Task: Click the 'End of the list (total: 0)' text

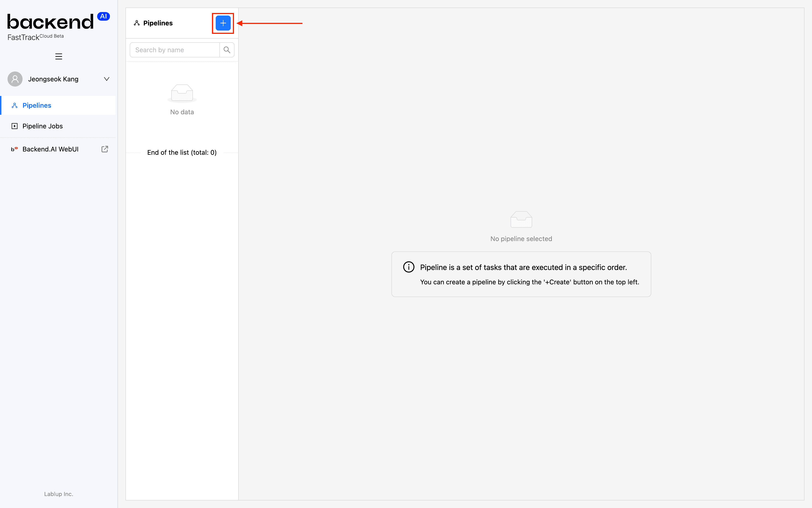Action: [182, 153]
